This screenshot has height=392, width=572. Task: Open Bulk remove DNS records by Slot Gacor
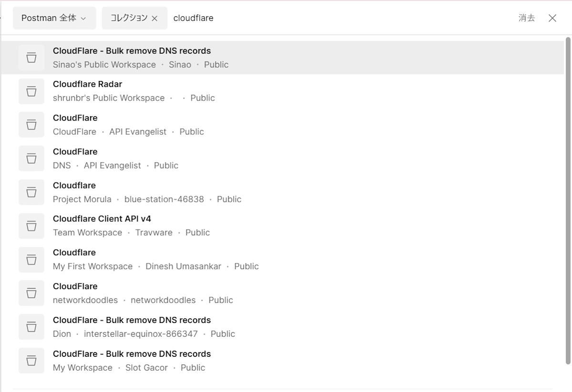[x=282, y=361]
